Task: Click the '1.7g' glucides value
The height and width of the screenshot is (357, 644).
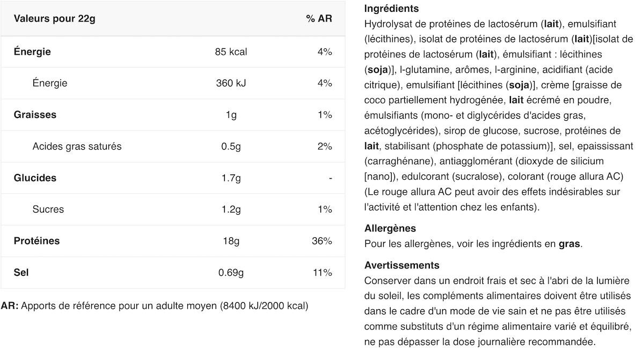Action: 231,178
